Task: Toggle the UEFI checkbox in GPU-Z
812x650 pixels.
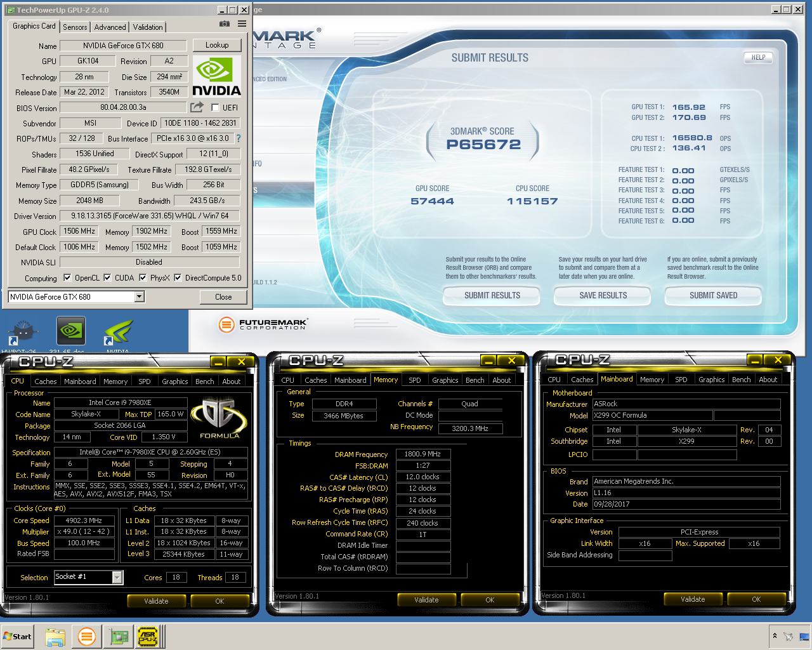Action: tap(215, 107)
